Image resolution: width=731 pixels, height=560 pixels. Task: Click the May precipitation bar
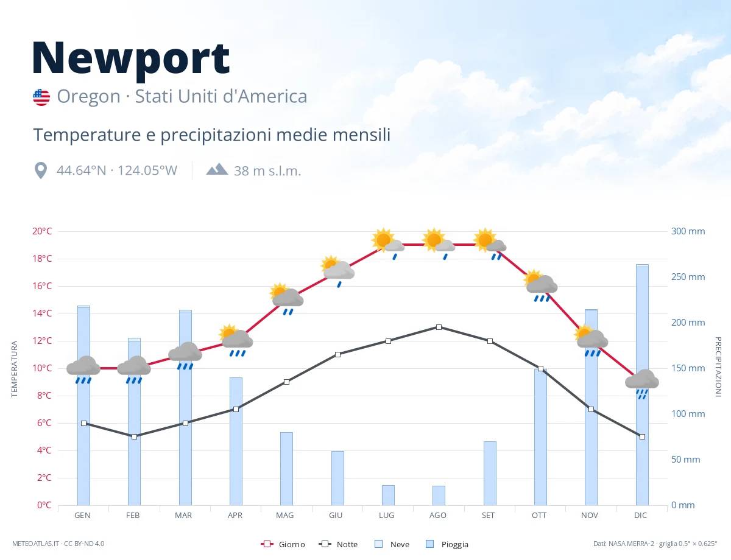pos(287,469)
